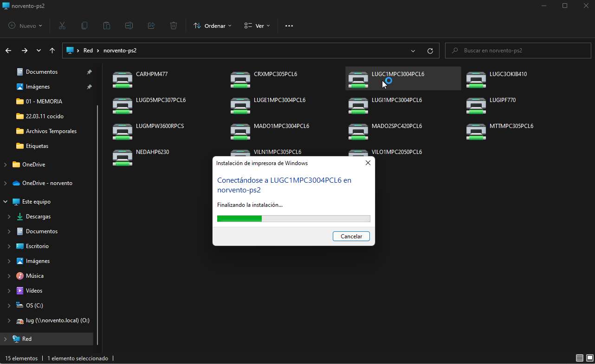Expand the Descargas folder node
Screen dimensions: 595x364
[9, 217]
